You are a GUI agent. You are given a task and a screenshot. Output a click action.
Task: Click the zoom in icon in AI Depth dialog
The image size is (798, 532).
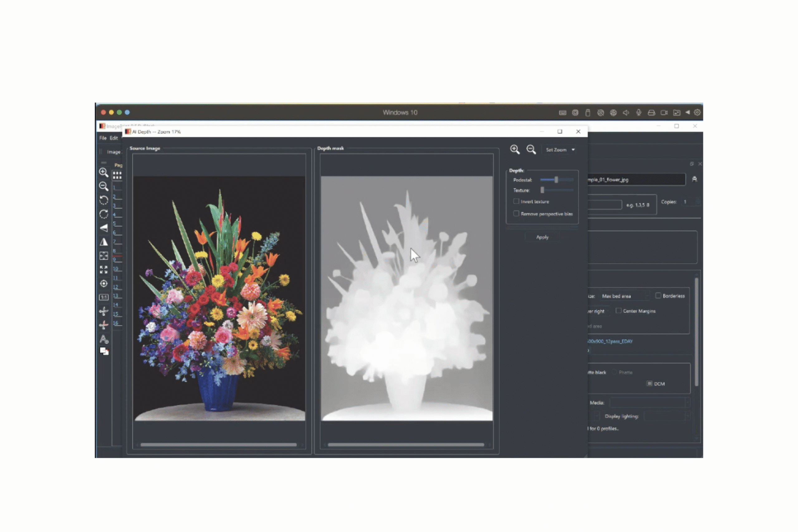click(514, 149)
